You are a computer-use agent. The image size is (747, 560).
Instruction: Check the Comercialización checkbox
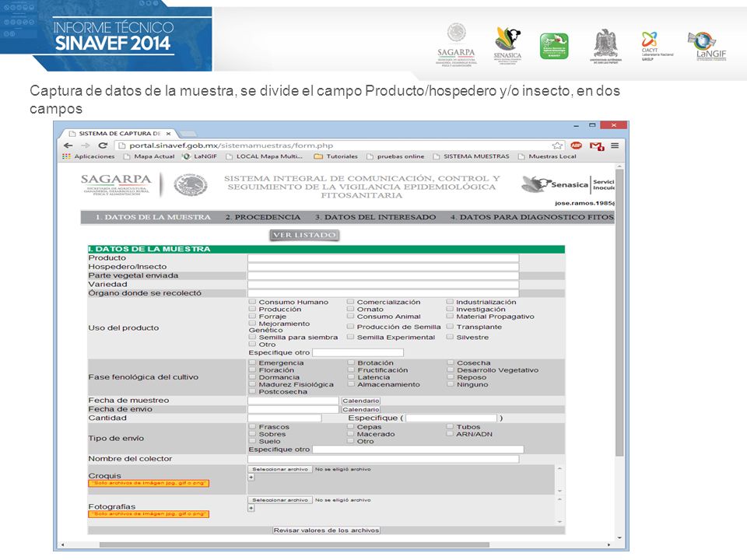tap(351, 302)
